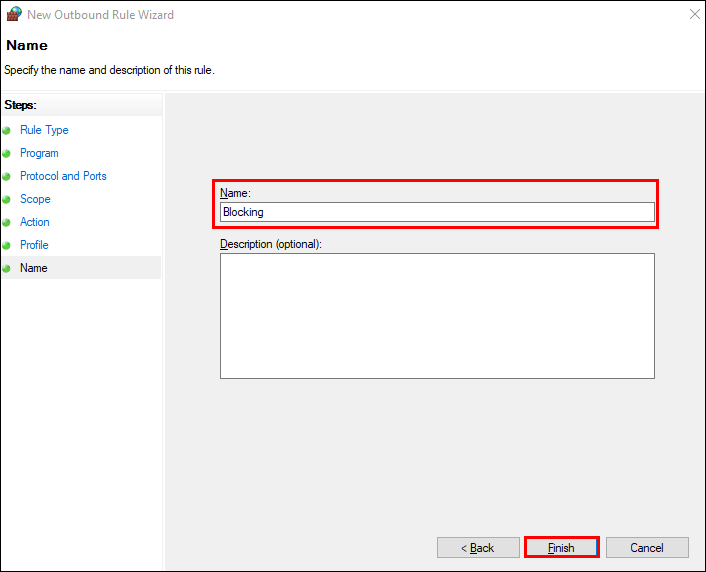Viewport: 706px width, 572px height.
Task: Close the wizard window with the X button
Action: 694,15
